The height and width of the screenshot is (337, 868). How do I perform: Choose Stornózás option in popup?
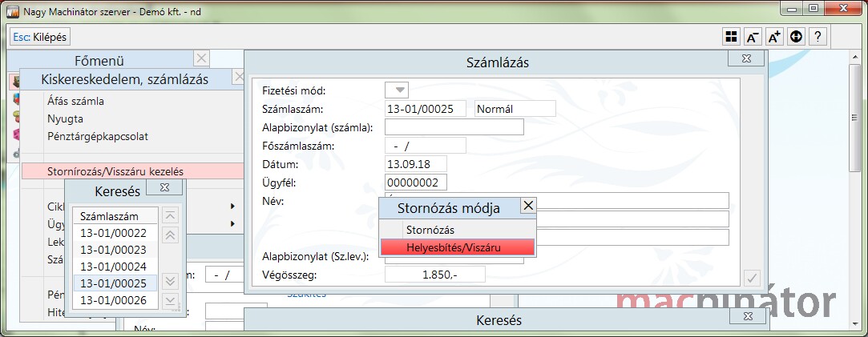458,230
